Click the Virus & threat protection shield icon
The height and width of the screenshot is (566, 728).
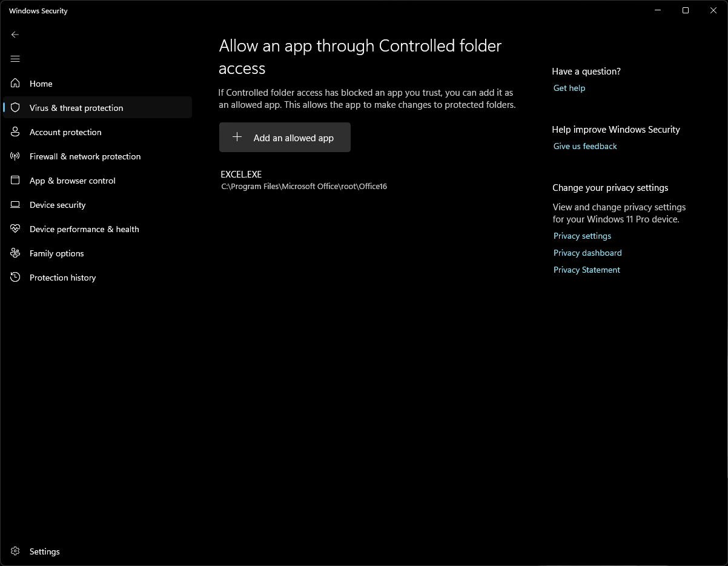point(16,108)
